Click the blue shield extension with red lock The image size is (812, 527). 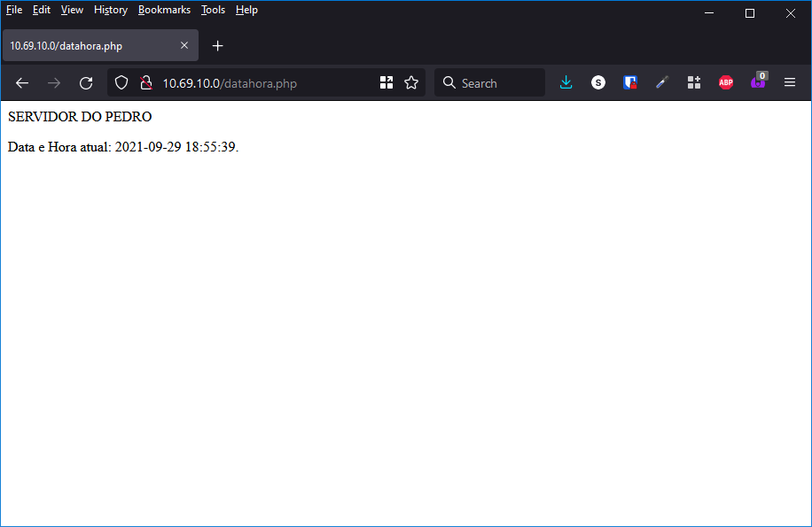point(629,82)
